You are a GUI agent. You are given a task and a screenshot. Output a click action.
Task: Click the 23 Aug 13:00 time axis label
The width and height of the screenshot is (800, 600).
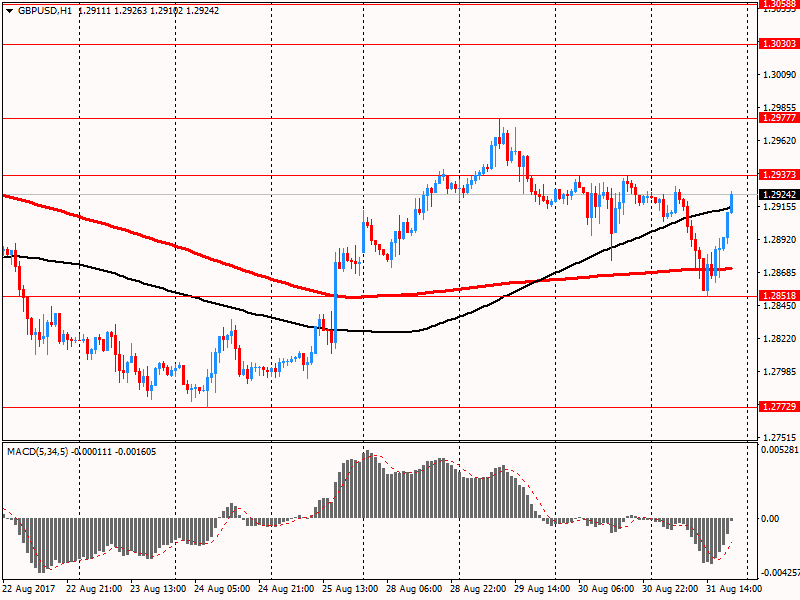158,589
